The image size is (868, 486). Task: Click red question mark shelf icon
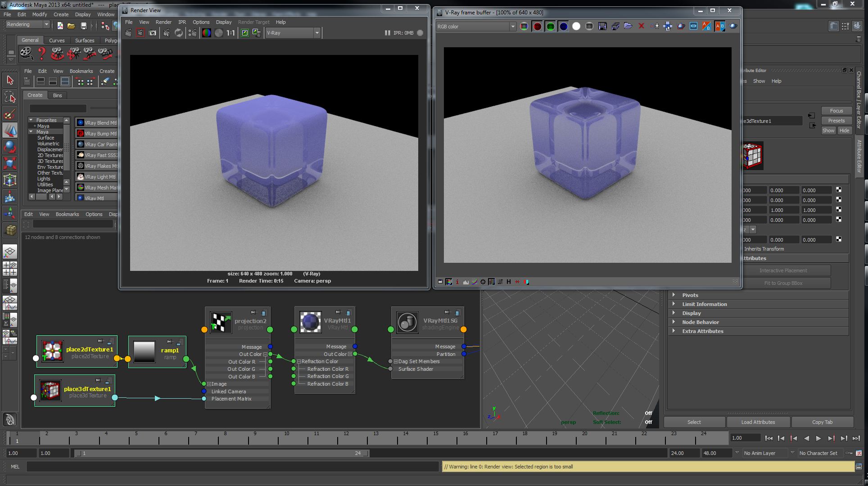tap(42, 54)
